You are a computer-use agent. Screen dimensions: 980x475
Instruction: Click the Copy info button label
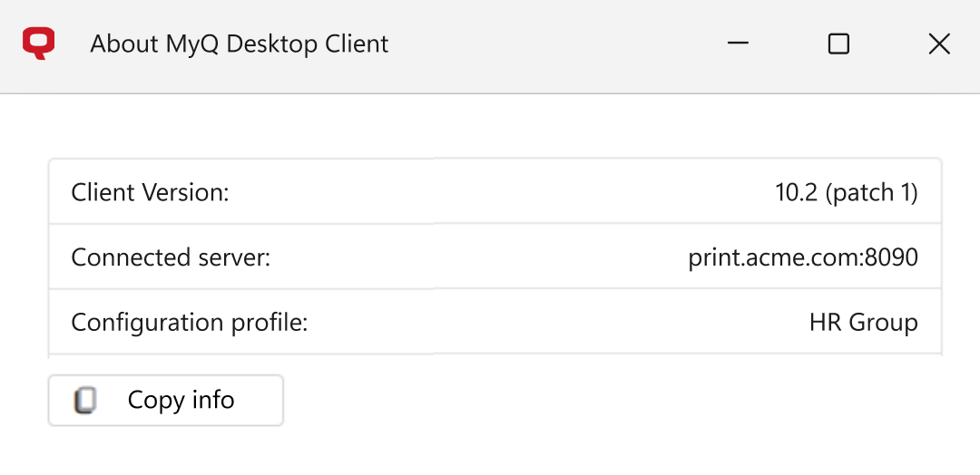click(181, 400)
